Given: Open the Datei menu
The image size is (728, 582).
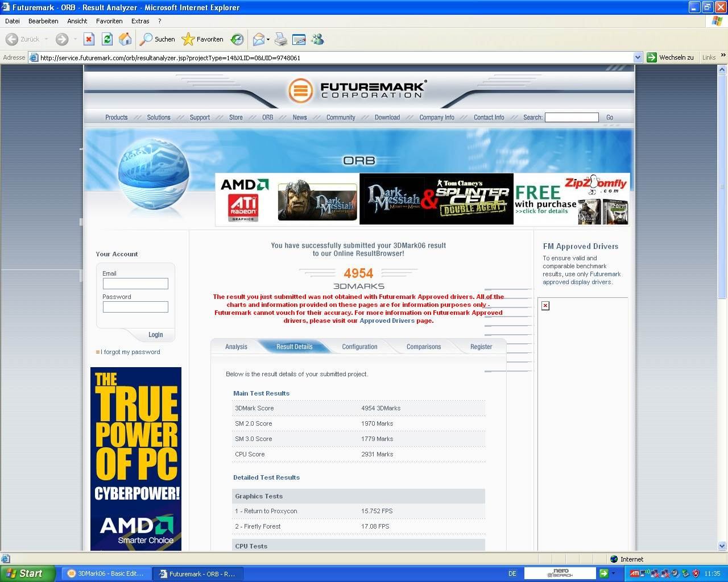Looking at the screenshot, I should 12,21.
